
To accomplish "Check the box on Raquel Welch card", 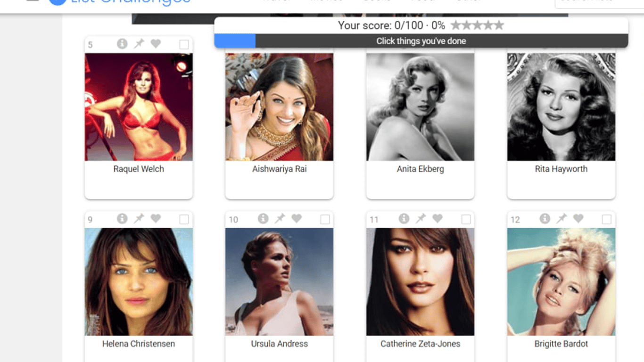I will pyautogui.click(x=184, y=44).
